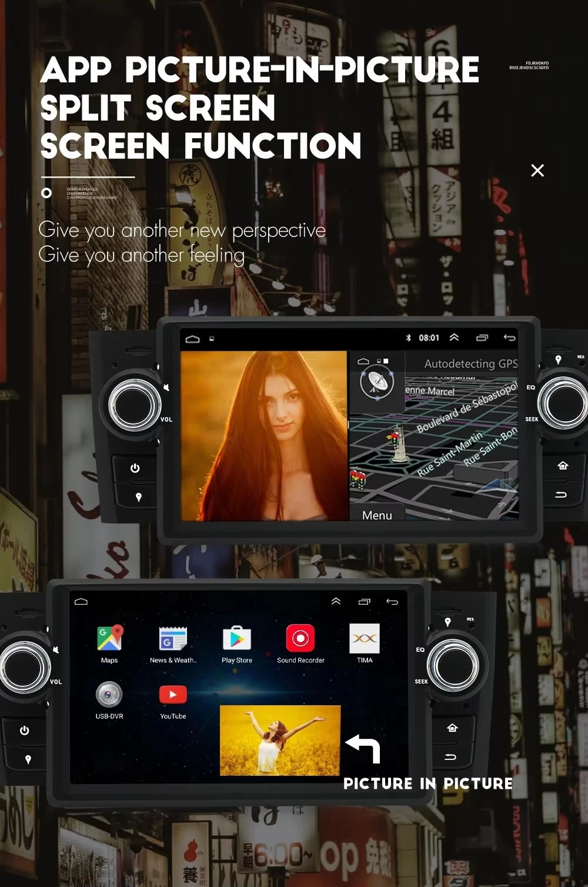The width and height of the screenshot is (588, 887).
Task: Click the "Autodetecting GPS" status text
Action: pos(471,364)
